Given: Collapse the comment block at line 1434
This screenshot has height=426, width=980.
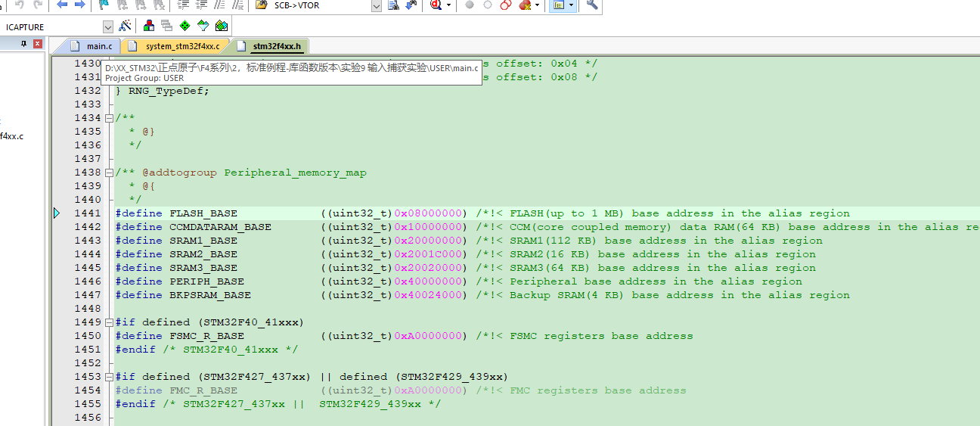Looking at the screenshot, I should [x=109, y=118].
